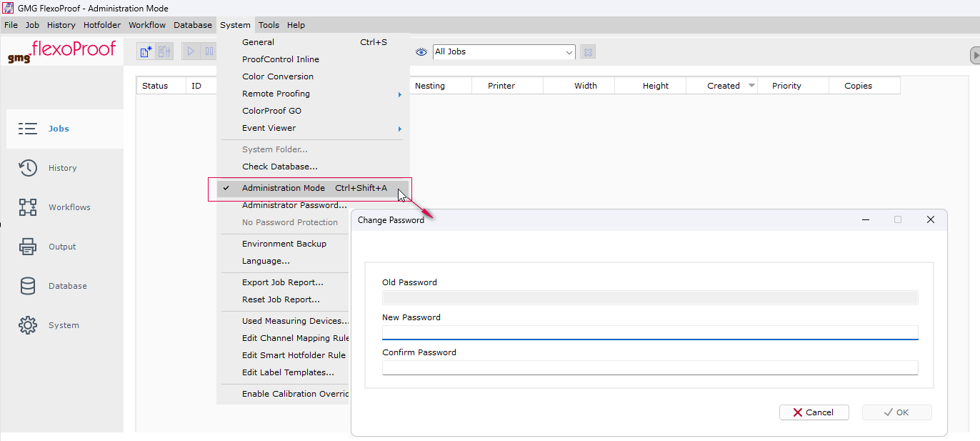
Task: Open the Tools menu
Action: pos(269,25)
